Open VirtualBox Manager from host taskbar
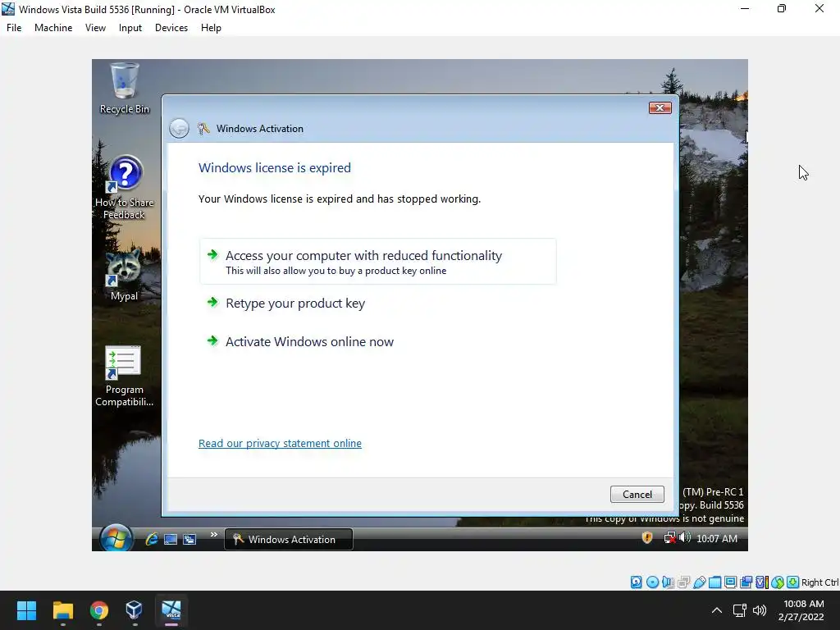The image size is (840, 630). click(134, 610)
